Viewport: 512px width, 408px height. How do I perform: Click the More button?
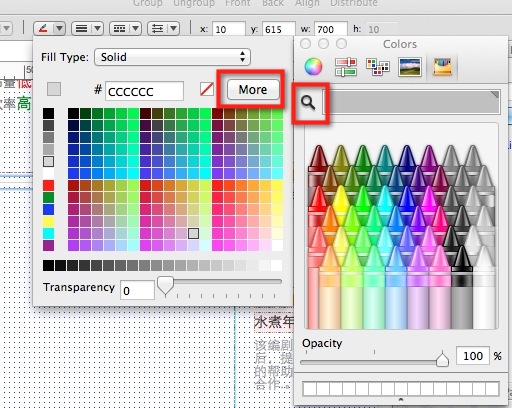point(253,89)
